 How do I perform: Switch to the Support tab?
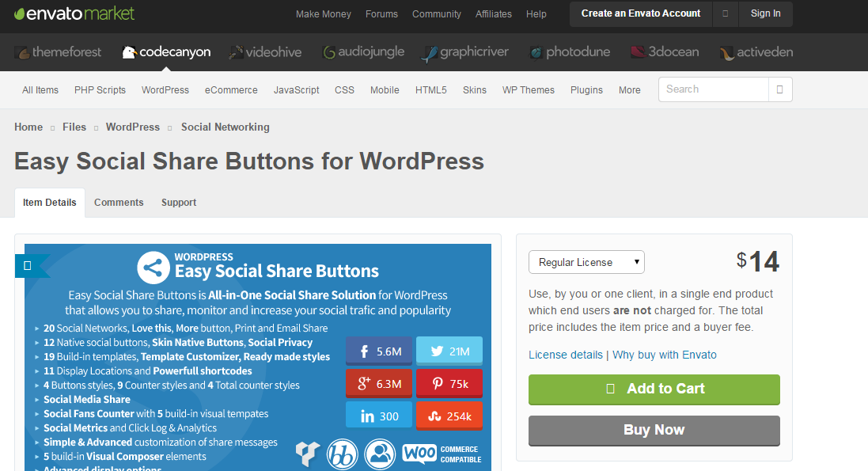click(179, 203)
